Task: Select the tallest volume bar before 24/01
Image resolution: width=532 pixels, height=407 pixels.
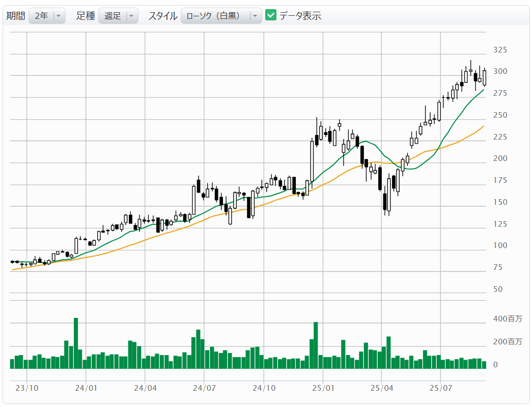Action: tap(76, 343)
